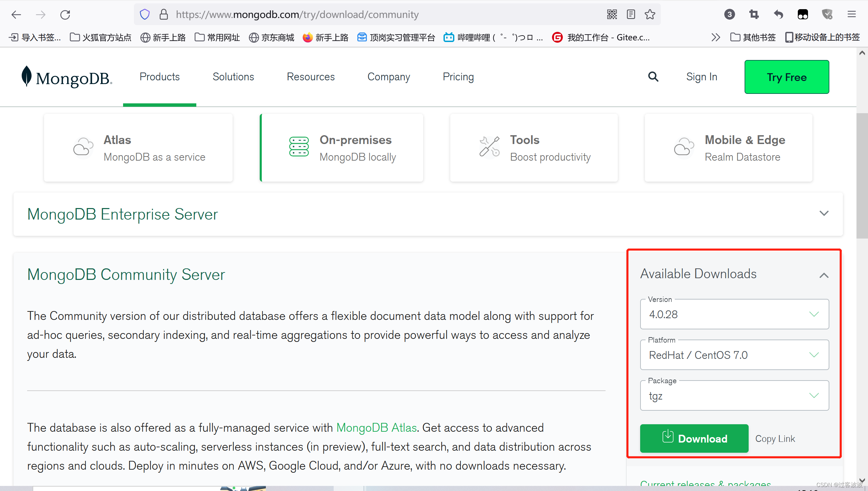868x491 pixels.
Task: Click the Try Free button
Action: (x=787, y=77)
